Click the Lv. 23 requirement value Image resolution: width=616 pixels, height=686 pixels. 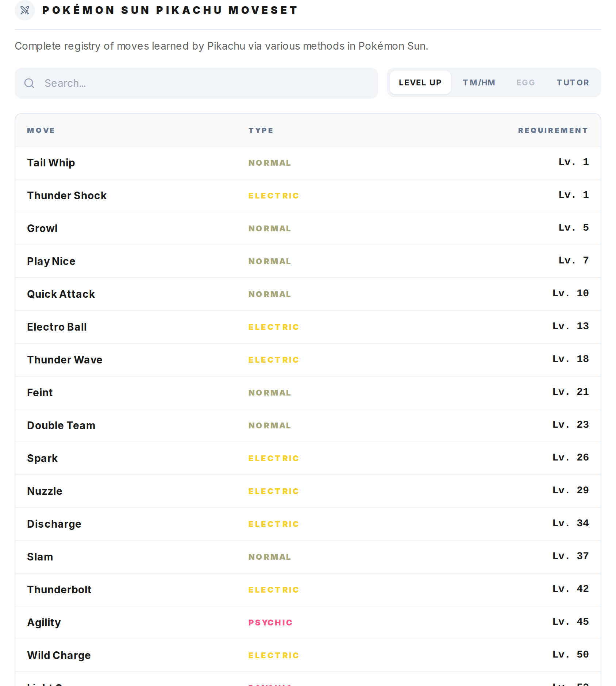(571, 425)
